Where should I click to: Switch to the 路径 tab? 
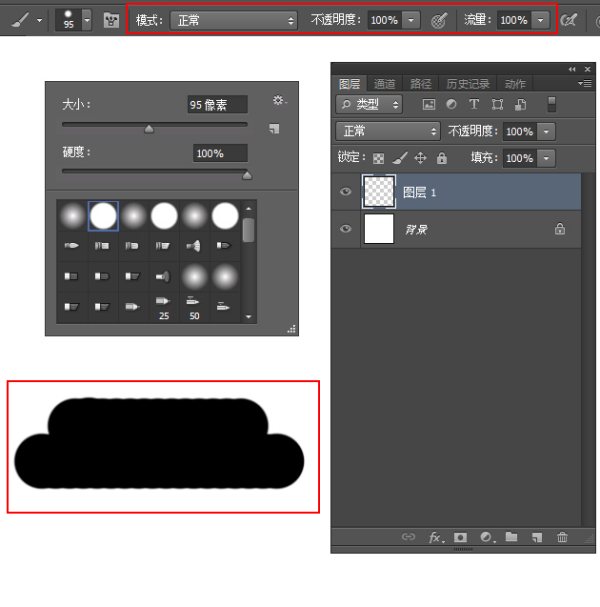click(420, 84)
